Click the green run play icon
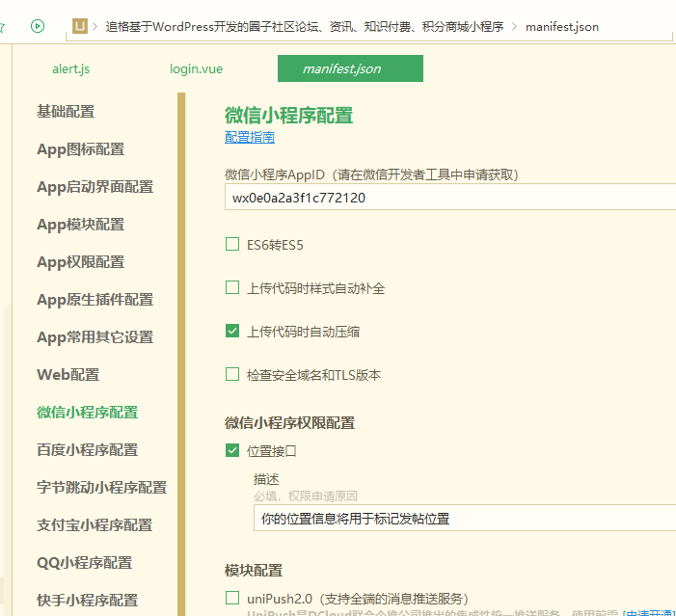This screenshot has height=616, width=676. [38, 26]
